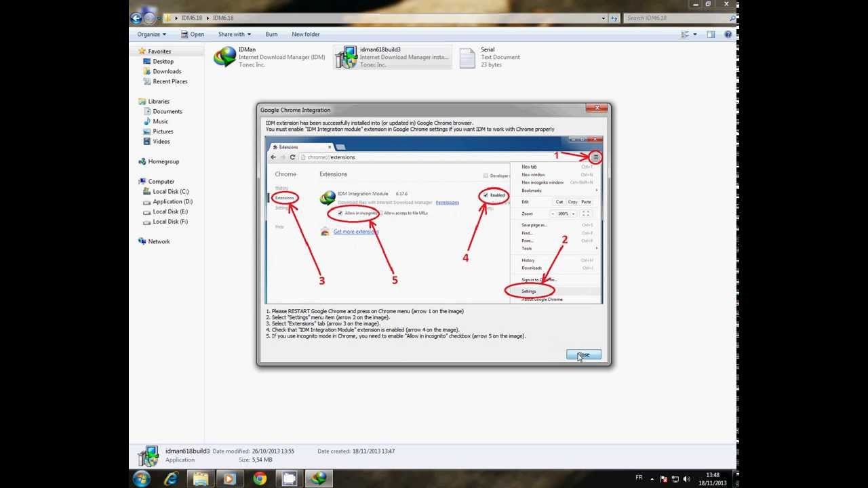Image resolution: width=868 pixels, height=488 pixels.
Task: Open the Organize dropdown menu
Action: coord(151,34)
